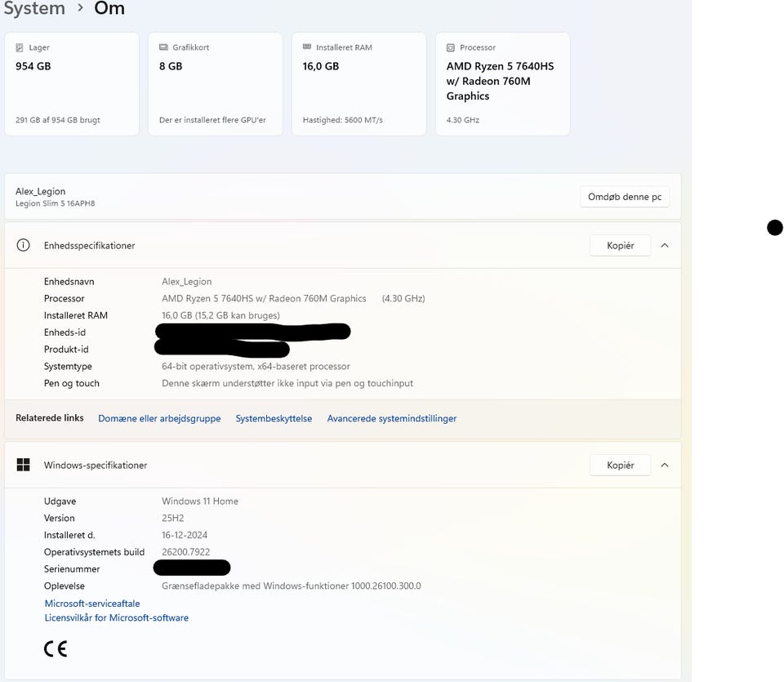Click the 64-bit operativsystem system type value
784x682 pixels.
click(256, 367)
